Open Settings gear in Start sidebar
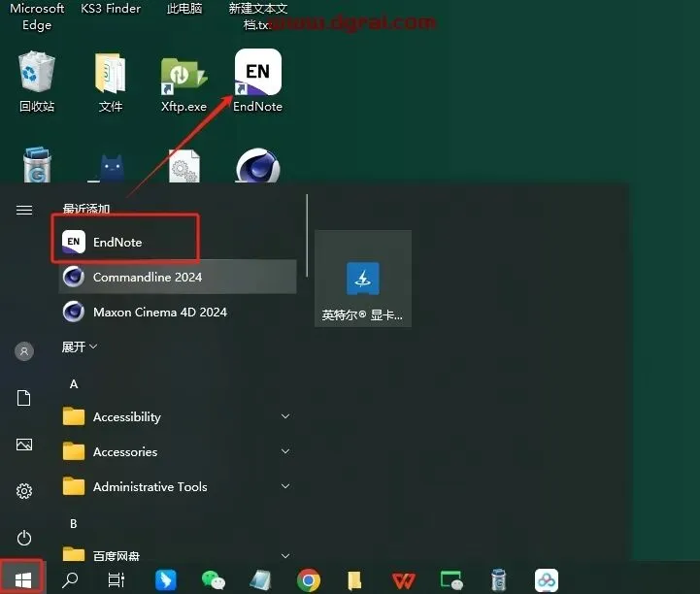Viewport: 700px width, 594px height. point(24,491)
